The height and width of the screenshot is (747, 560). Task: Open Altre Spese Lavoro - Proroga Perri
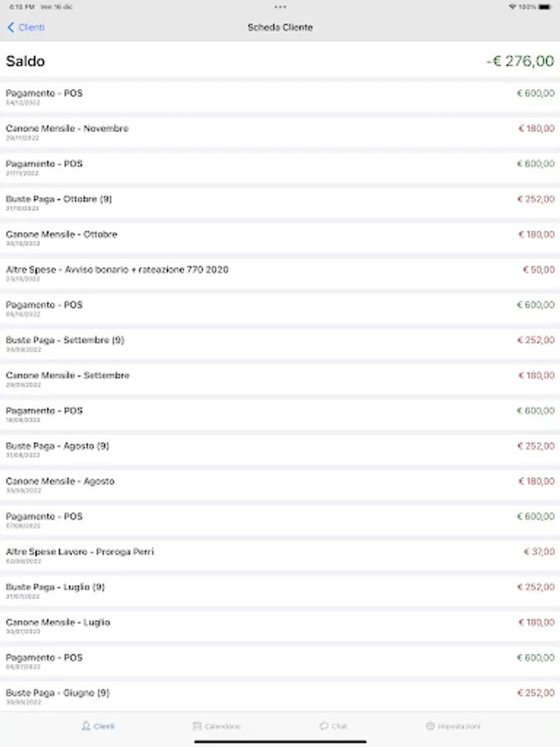(80, 552)
